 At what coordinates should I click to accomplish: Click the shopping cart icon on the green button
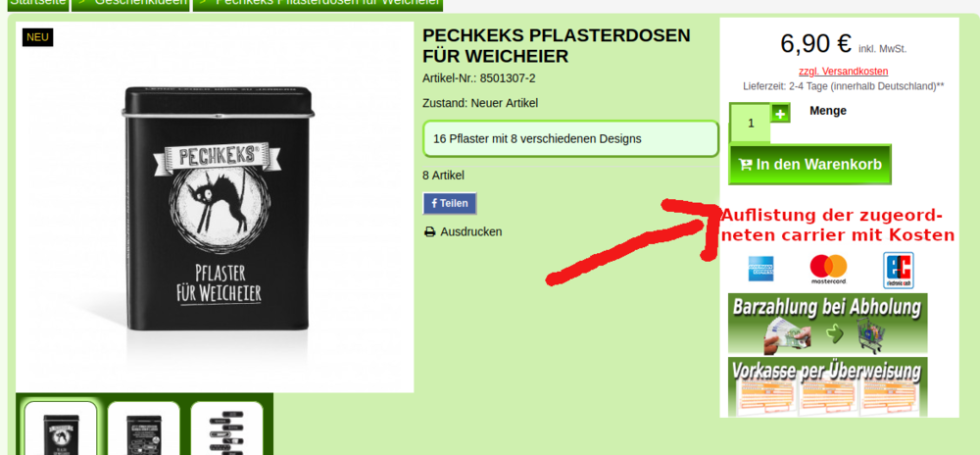pos(745,165)
